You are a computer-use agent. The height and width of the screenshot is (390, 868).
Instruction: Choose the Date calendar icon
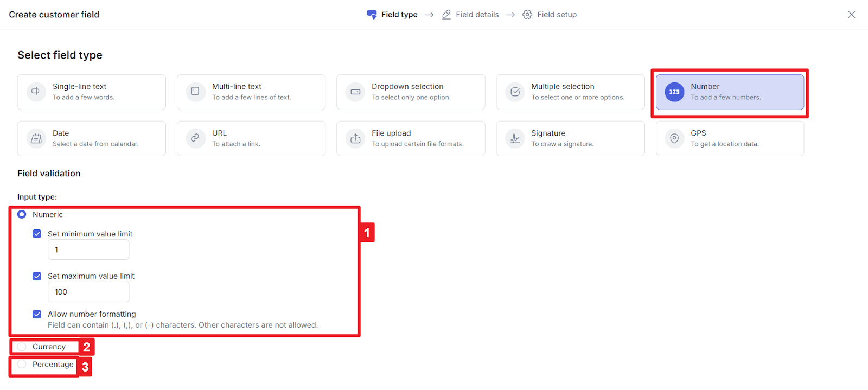[x=36, y=138]
